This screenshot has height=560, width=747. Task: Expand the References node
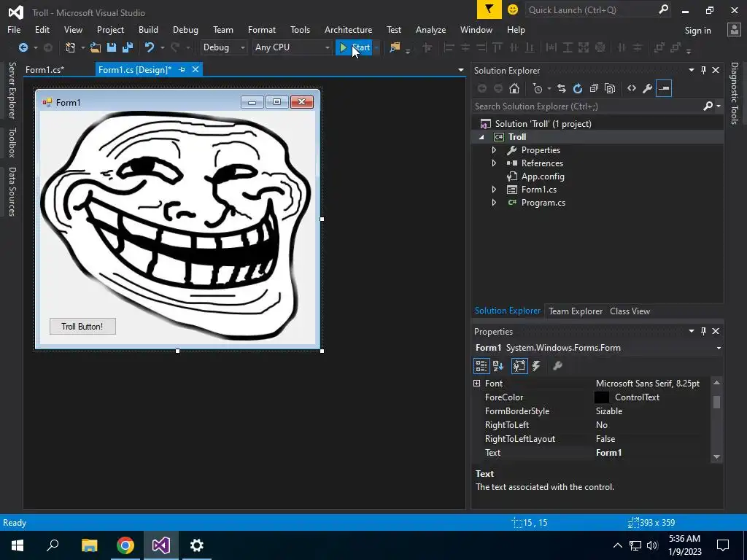coord(494,163)
